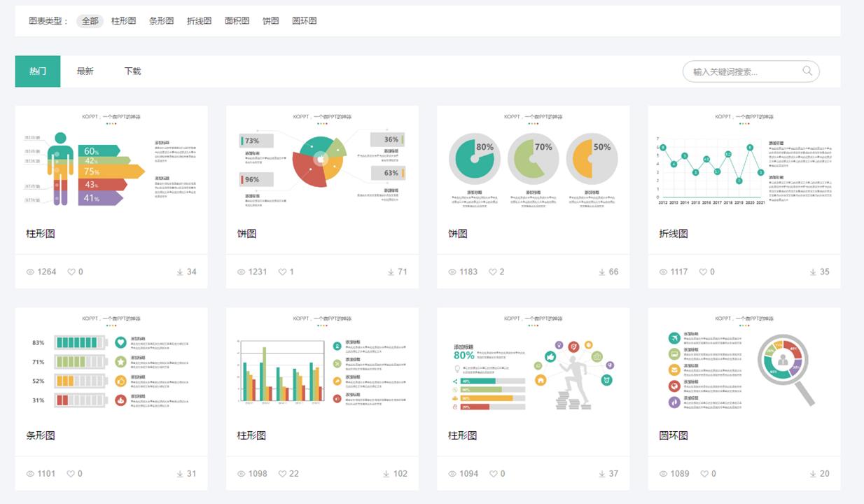Switch to the 最新 tab
Viewport: 864px width, 504px height.
coord(85,71)
